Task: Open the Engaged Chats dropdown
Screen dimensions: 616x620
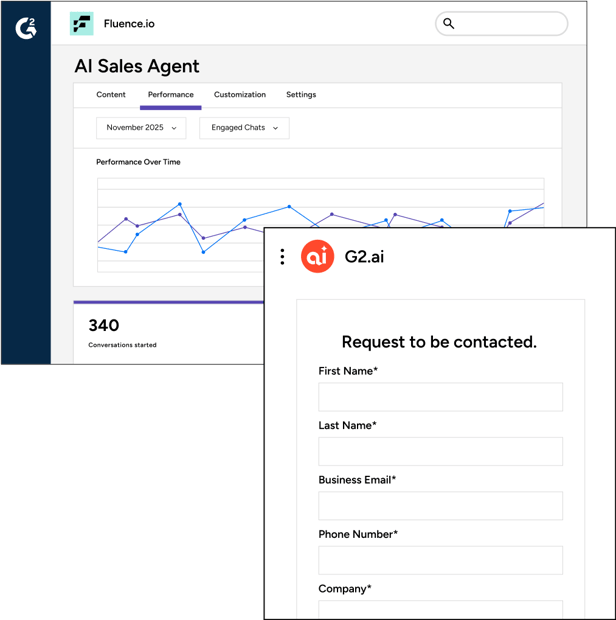Action: tap(244, 128)
